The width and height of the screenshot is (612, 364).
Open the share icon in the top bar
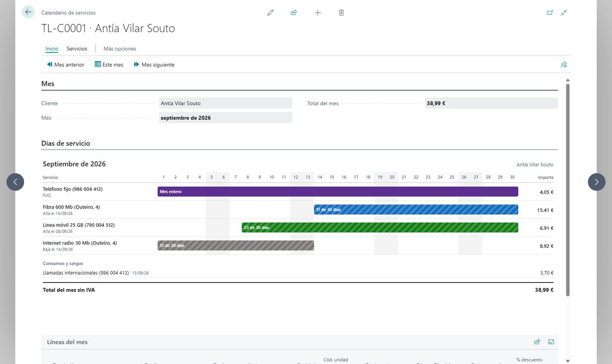coord(294,13)
